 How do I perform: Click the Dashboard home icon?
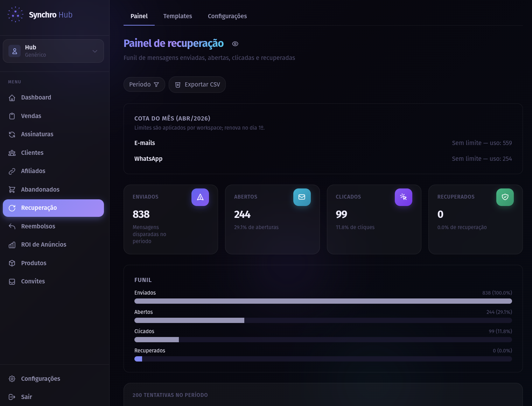click(12, 98)
